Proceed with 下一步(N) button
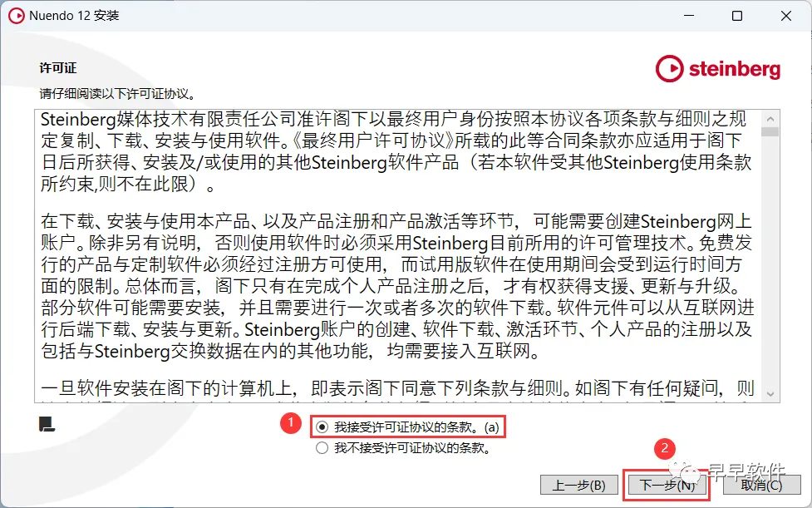This screenshot has height=508, width=812. [x=667, y=486]
